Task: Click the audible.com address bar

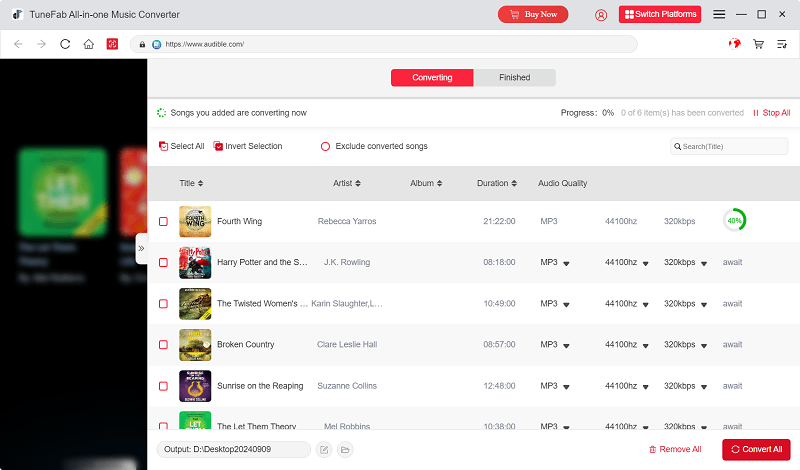Action: pos(384,44)
